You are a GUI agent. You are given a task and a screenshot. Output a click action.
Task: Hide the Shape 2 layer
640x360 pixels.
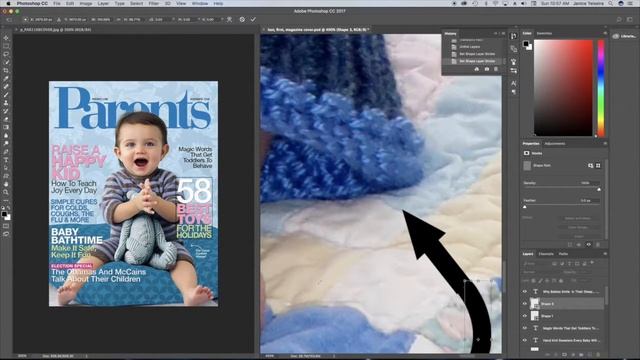(x=525, y=304)
